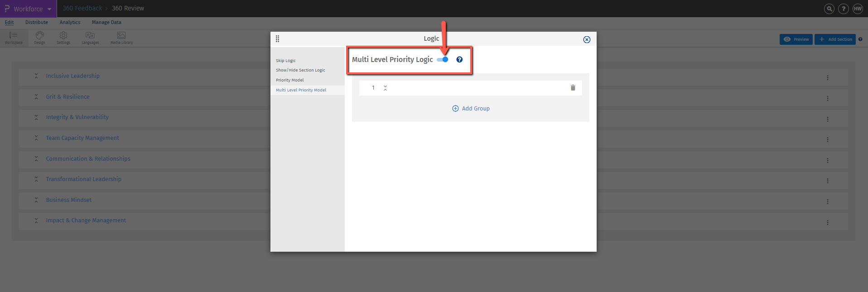Open the Workspace tool
Screen dimensions: 868x292
coord(14,38)
